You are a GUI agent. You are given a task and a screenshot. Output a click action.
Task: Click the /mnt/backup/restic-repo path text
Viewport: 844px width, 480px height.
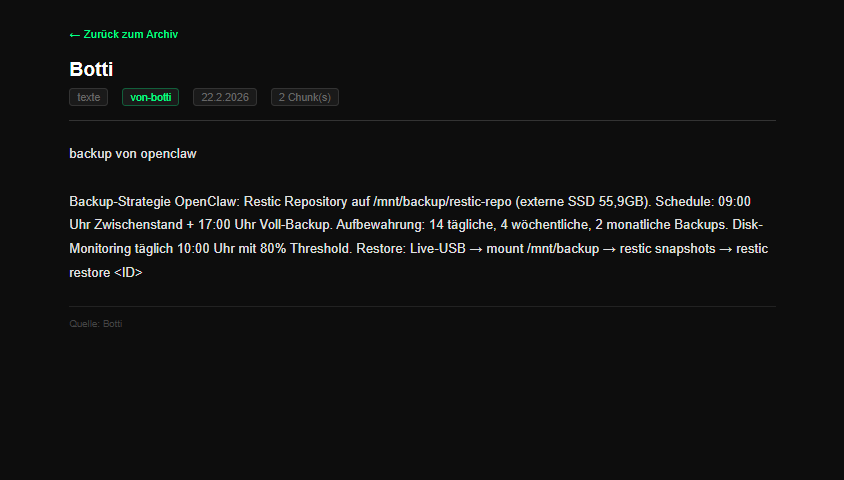[x=442, y=201]
